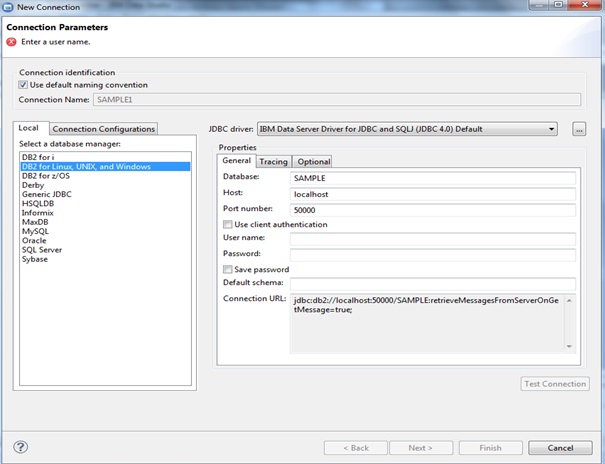The width and height of the screenshot is (605, 464).
Task: Select DB2 for z/OS entry
Action: 47,176
